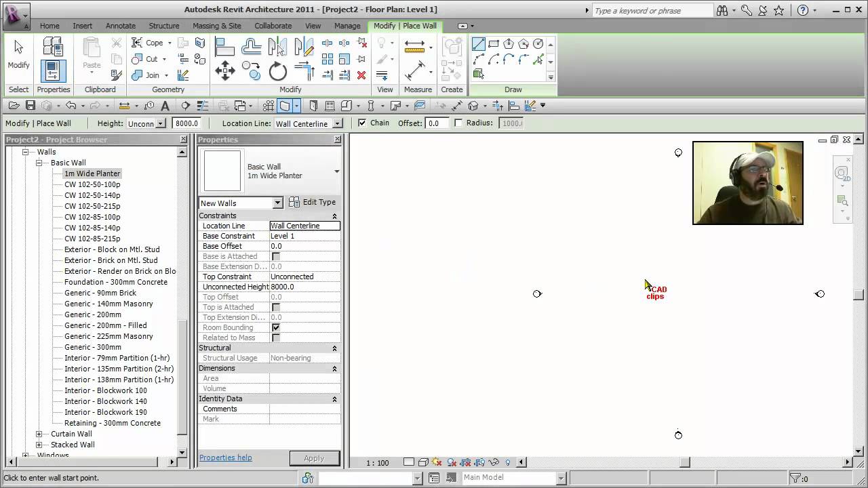Activate the Rotate tool
This screenshot has width=868, height=488.
(278, 71)
